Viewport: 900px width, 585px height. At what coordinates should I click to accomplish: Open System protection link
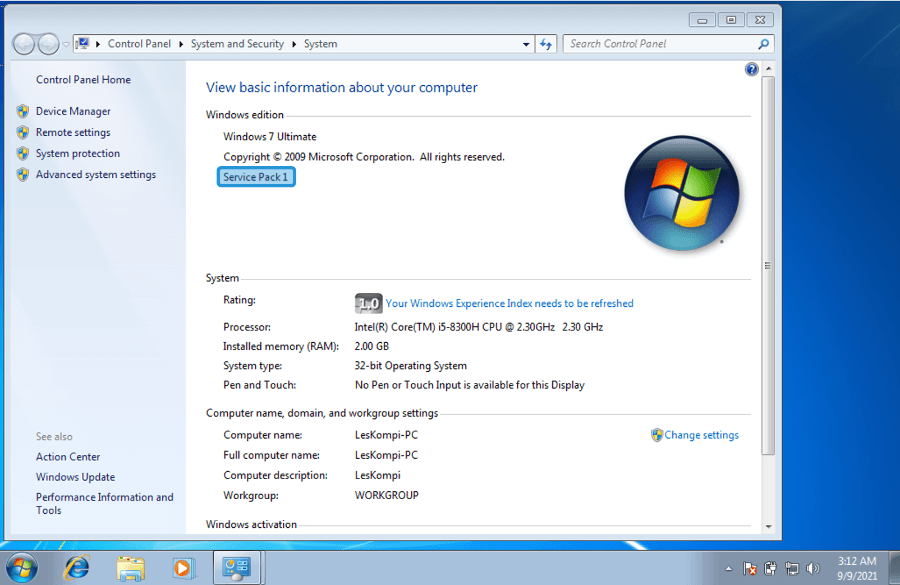[77, 153]
